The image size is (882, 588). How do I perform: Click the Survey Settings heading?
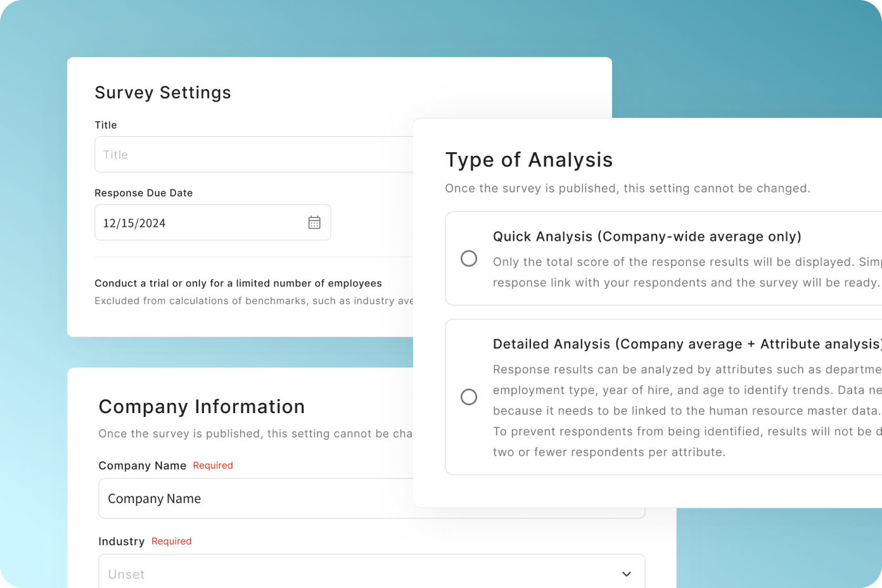(163, 93)
